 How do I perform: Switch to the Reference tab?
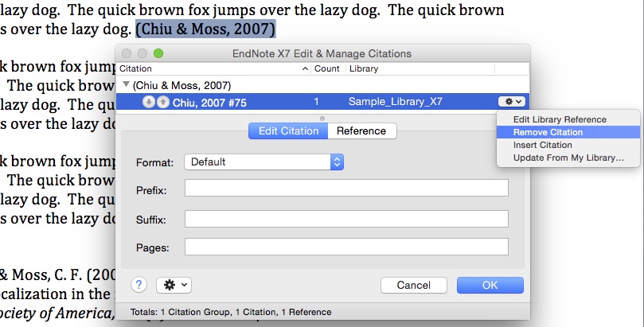click(x=361, y=131)
